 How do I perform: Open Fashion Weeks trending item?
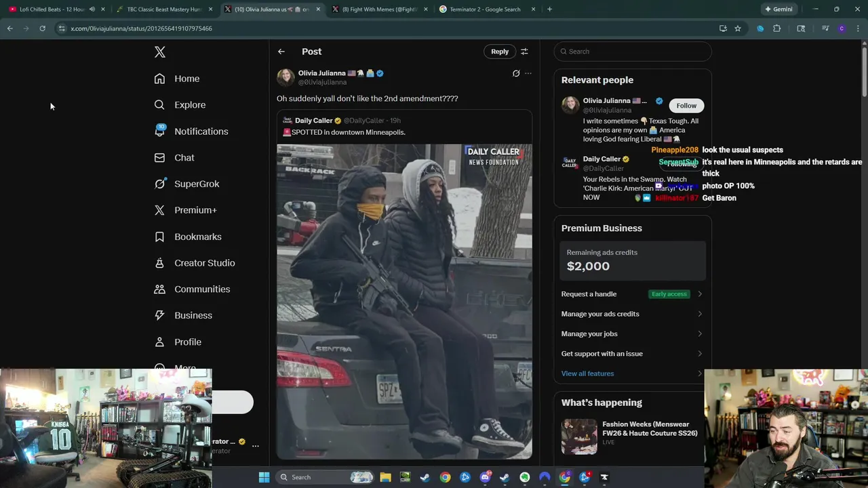pos(632,436)
